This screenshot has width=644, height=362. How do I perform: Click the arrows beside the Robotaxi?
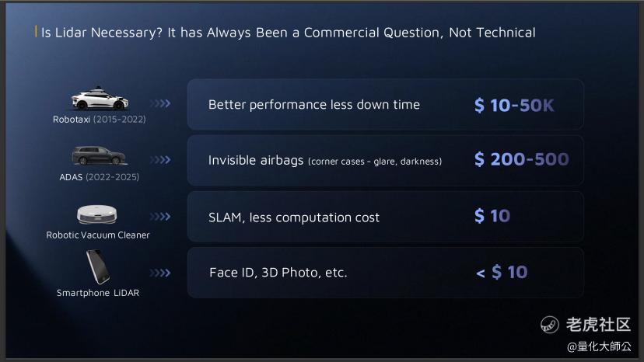click(160, 103)
